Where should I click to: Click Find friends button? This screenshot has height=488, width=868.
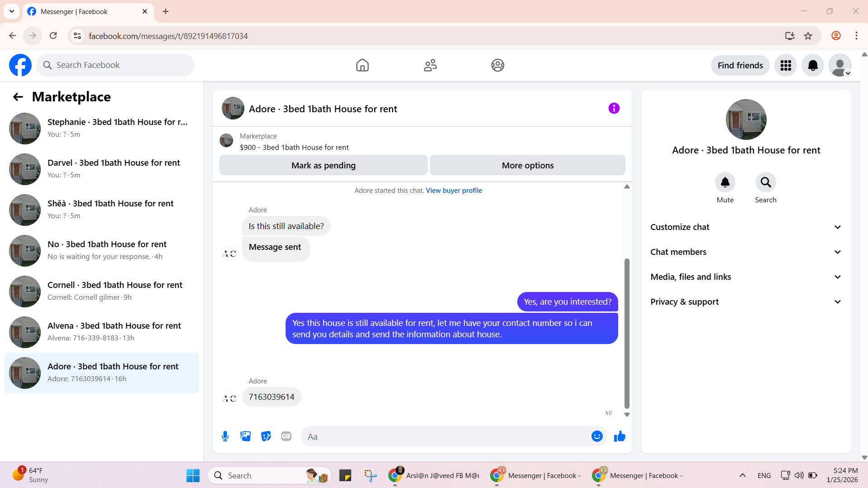740,66
